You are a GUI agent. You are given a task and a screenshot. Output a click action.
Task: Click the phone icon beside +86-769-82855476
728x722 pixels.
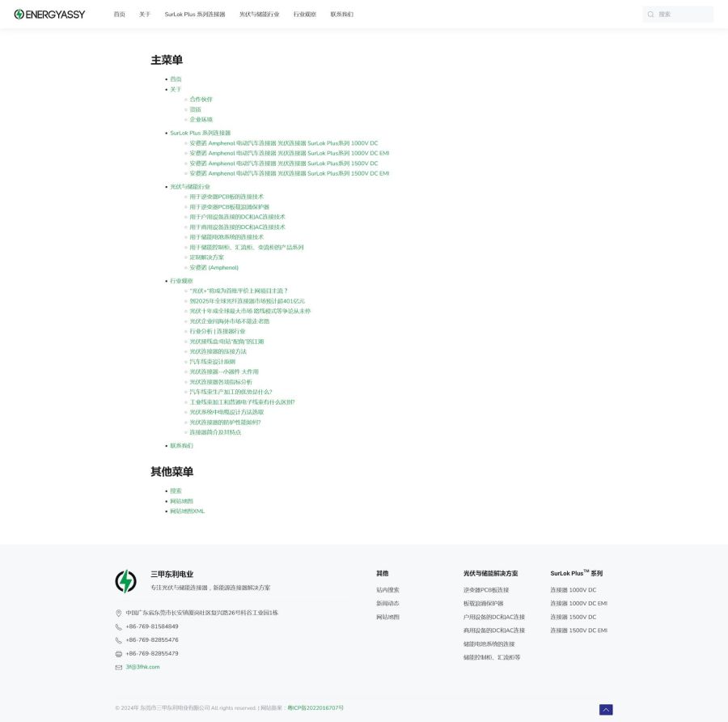pos(119,640)
